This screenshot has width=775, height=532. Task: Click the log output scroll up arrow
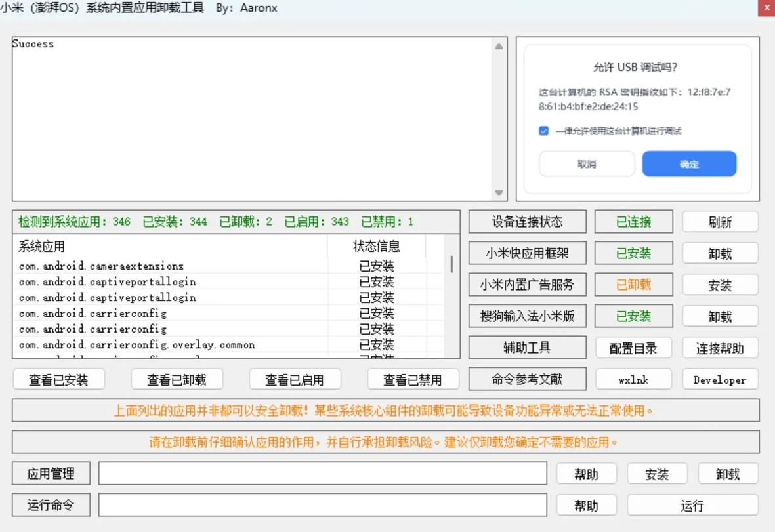coord(499,46)
